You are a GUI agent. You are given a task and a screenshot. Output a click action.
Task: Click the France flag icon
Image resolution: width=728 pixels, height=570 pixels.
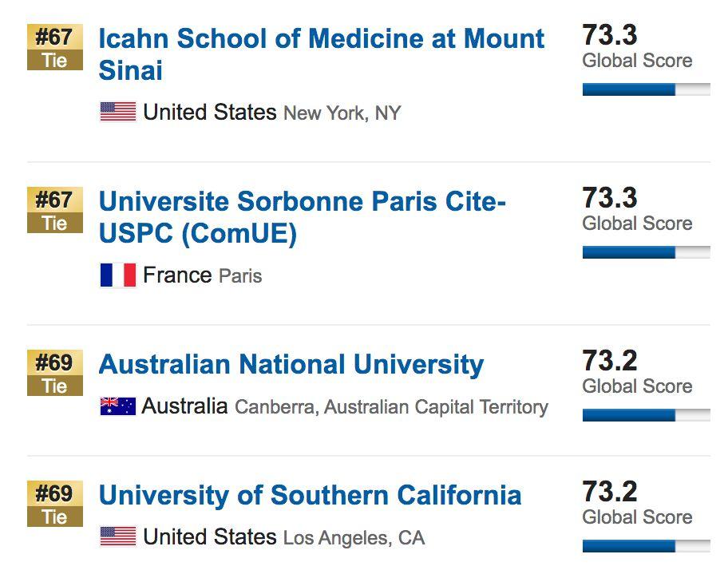(x=117, y=275)
